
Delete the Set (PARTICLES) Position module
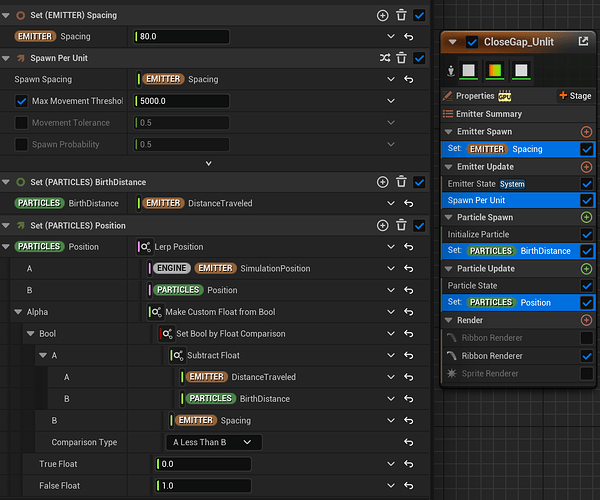coord(401,226)
